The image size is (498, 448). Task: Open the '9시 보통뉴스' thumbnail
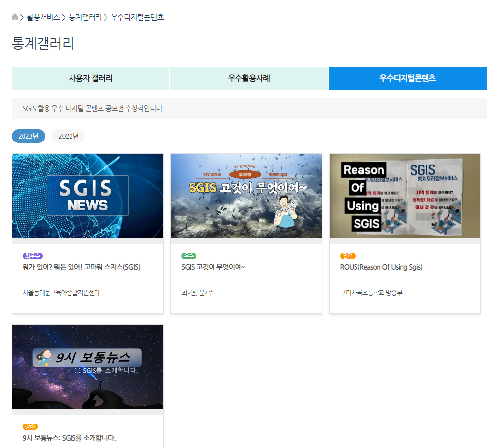click(87, 366)
